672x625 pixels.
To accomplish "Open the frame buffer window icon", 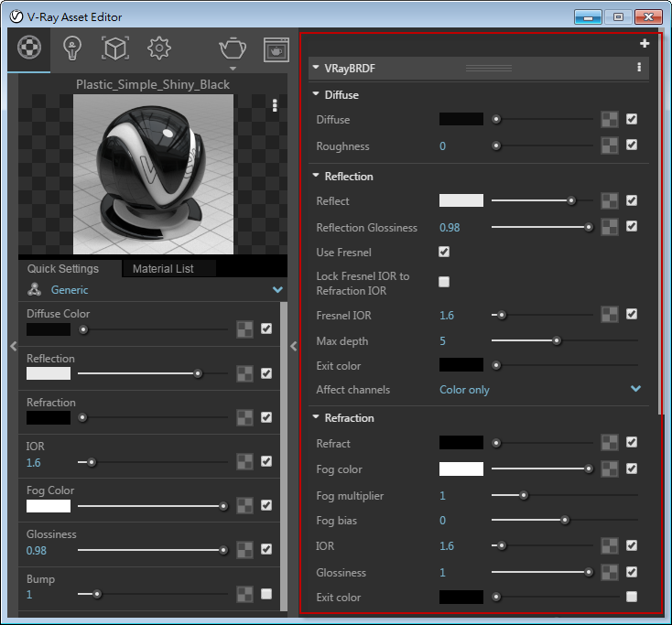I will 276,49.
